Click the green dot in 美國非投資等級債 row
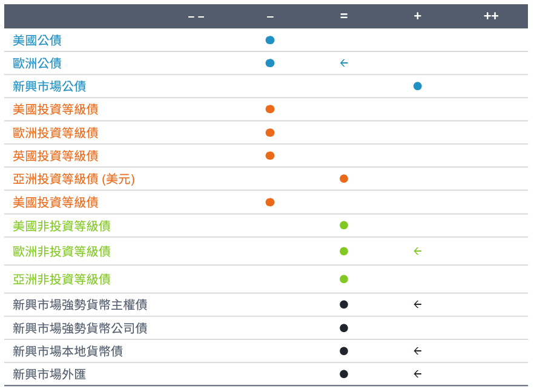Viewport: 534px width, 392px height. tap(344, 225)
